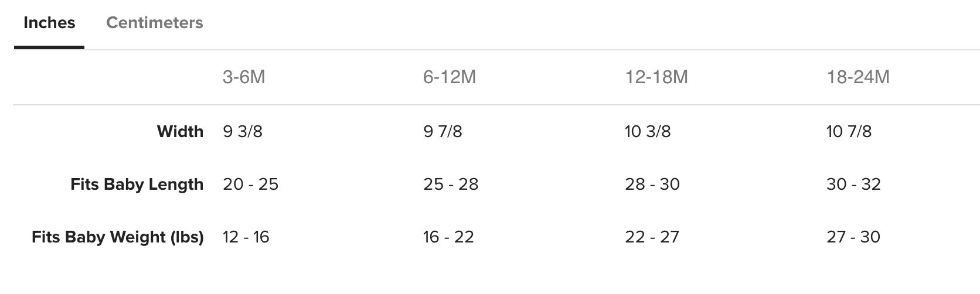Select the Fits Baby Weight (lbs) label

pos(118,237)
